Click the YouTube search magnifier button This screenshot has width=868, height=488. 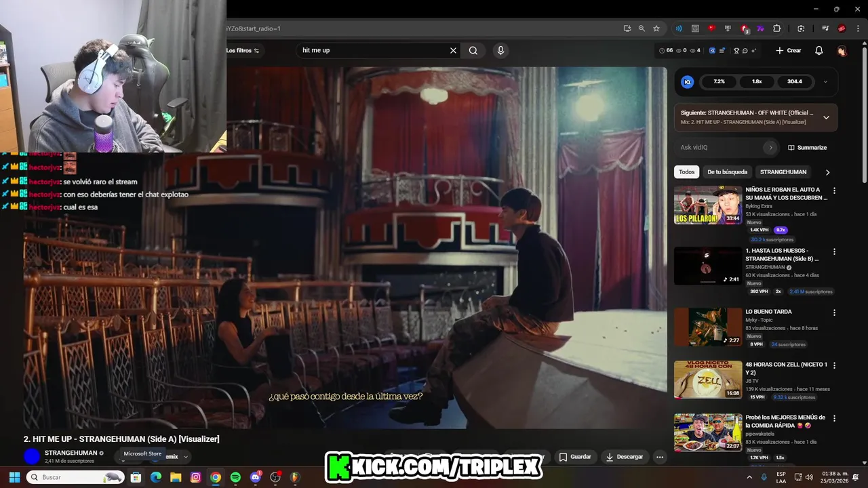pyautogui.click(x=473, y=50)
